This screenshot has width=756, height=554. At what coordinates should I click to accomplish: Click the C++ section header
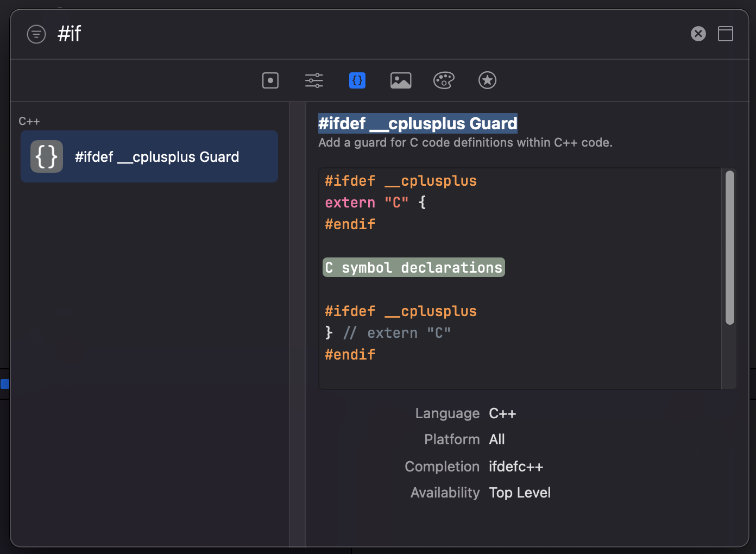pos(29,121)
